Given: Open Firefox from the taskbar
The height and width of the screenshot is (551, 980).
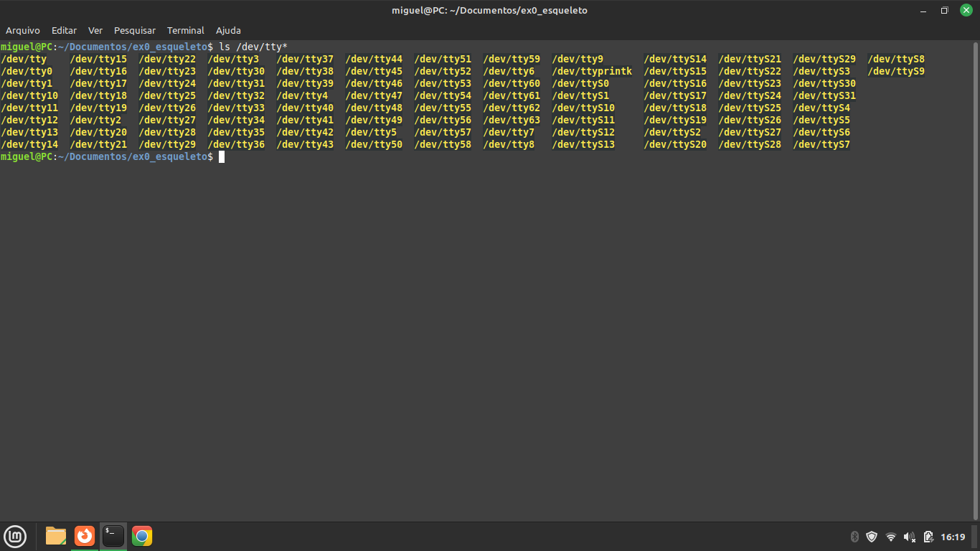Looking at the screenshot, I should click(x=85, y=536).
